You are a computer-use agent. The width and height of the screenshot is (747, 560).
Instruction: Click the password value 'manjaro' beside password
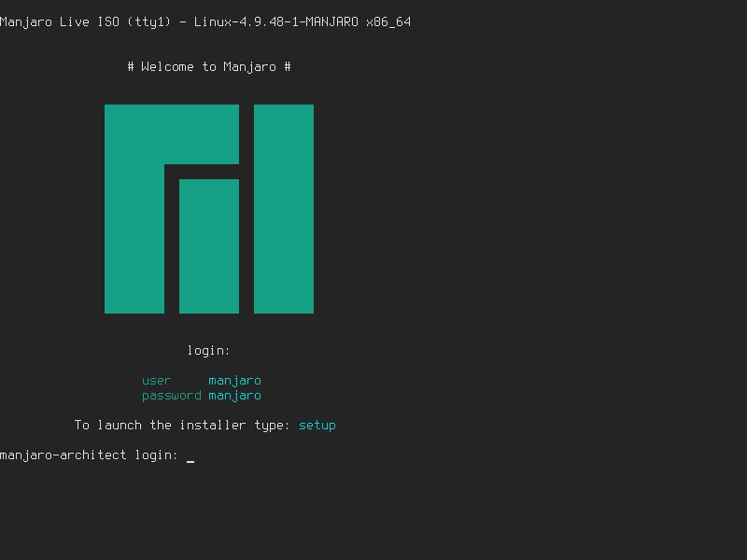[x=235, y=396]
